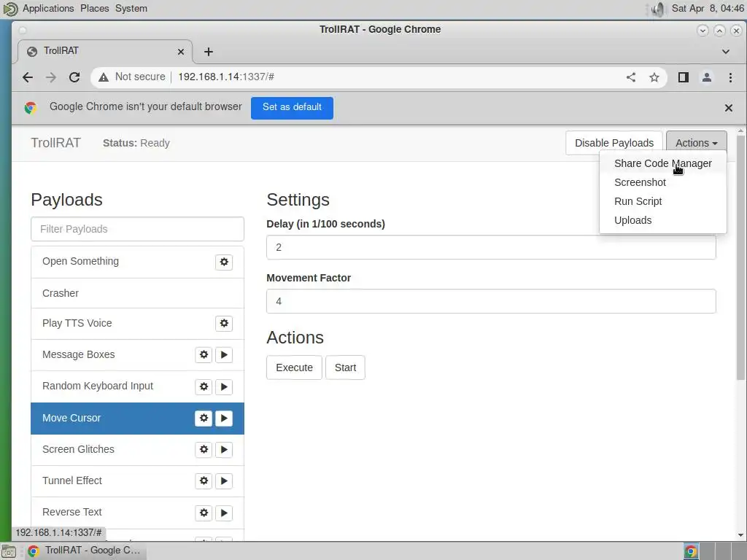Click the Execute button
The height and width of the screenshot is (560, 747).
click(x=295, y=367)
